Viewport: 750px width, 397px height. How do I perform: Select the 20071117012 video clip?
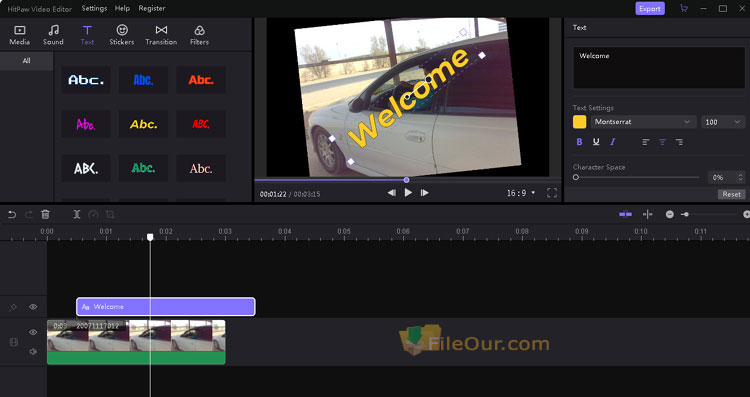(136, 342)
